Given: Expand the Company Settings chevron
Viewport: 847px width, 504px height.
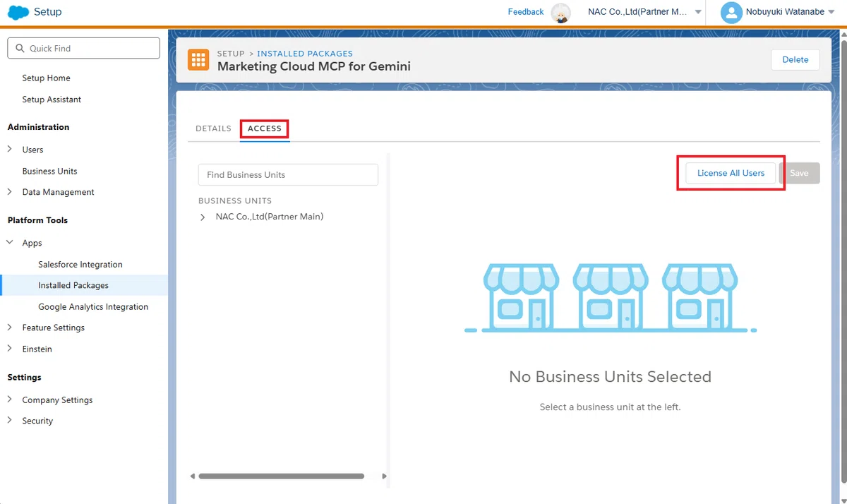Looking at the screenshot, I should pos(10,400).
